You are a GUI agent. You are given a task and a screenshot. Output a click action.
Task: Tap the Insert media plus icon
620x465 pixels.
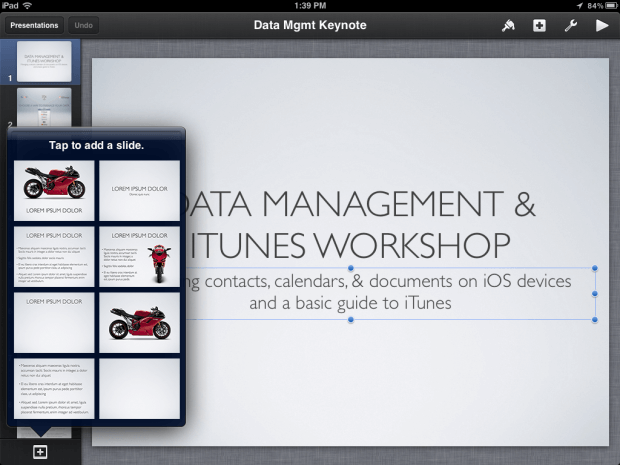click(540, 25)
